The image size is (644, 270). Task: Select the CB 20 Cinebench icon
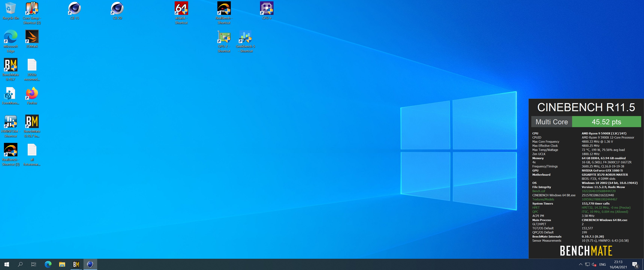coord(117,11)
